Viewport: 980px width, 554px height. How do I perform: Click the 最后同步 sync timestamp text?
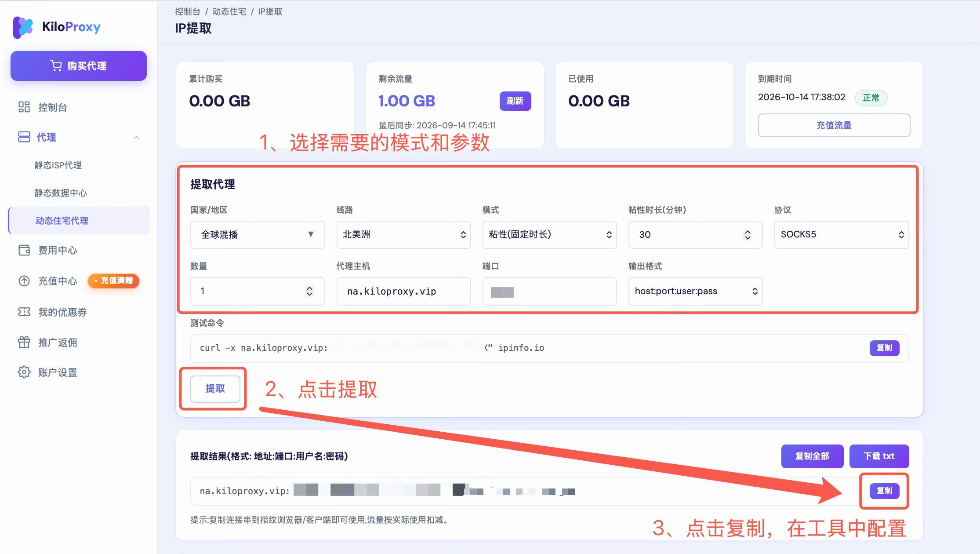tap(437, 125)
